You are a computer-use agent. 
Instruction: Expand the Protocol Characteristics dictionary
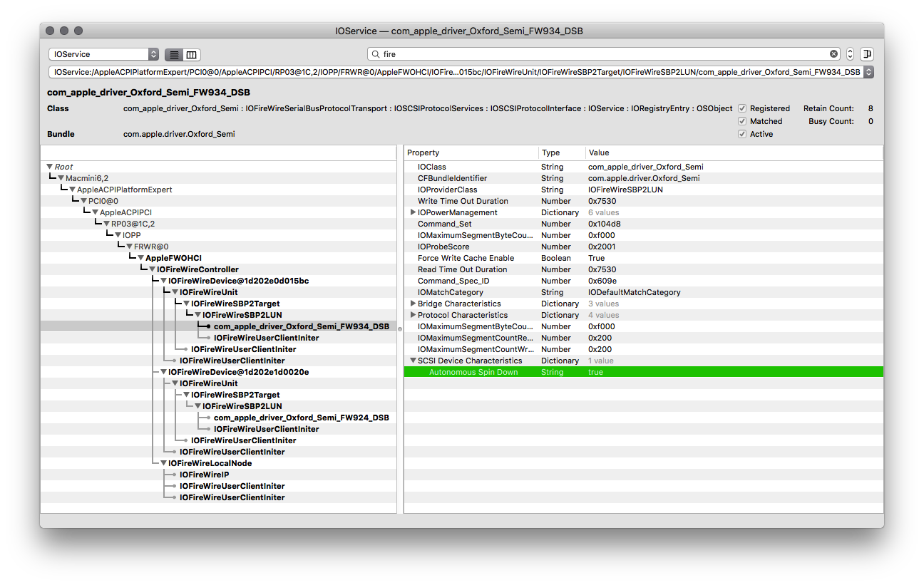[413, 315]
